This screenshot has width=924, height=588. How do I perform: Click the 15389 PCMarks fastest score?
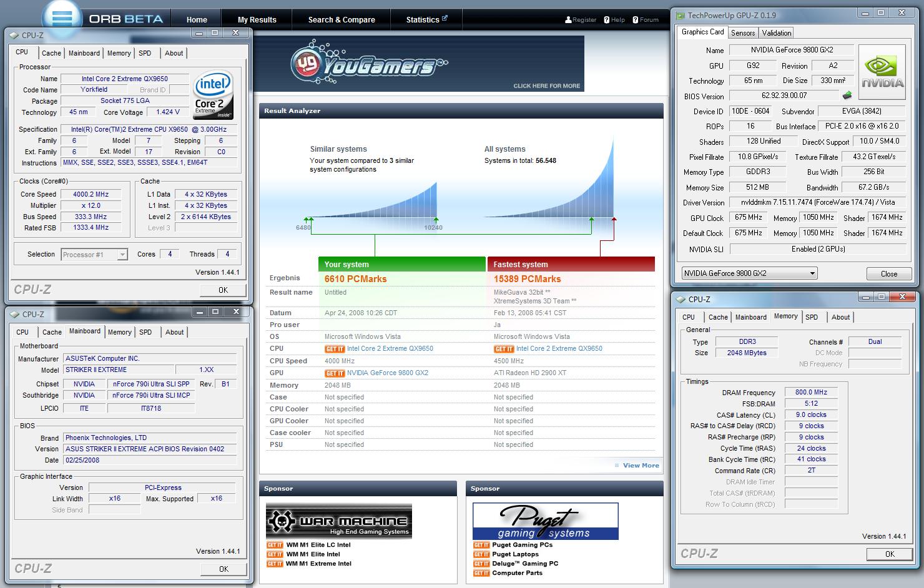[528, 279]
